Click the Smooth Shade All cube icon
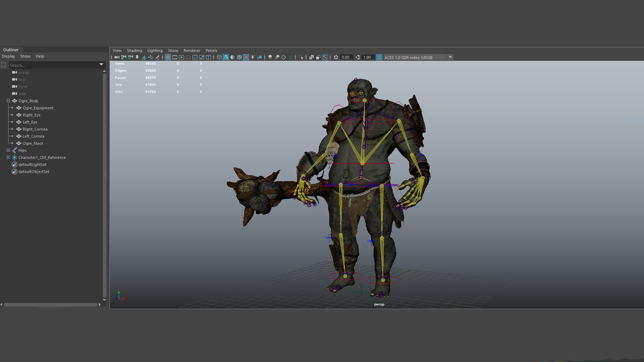Image resolution: width=644 pixels, height=362 pixels. [226, 57]
